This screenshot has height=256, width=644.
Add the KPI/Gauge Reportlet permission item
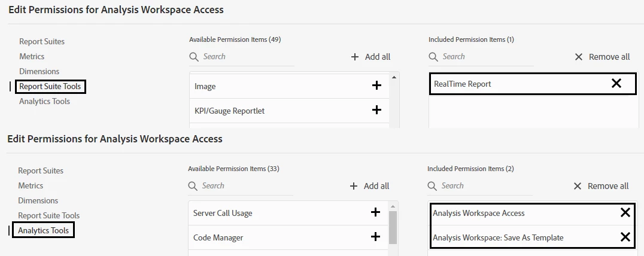(x=376, y=110)
